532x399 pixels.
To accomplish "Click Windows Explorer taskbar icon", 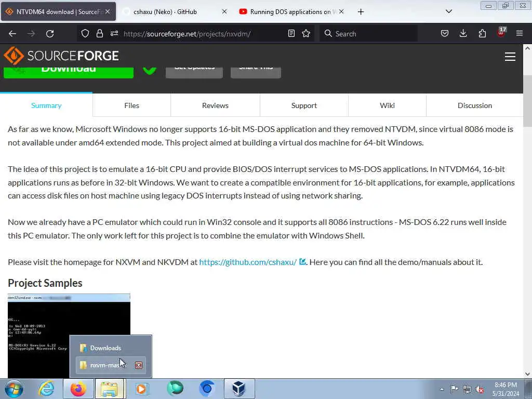I will (110, 389).
